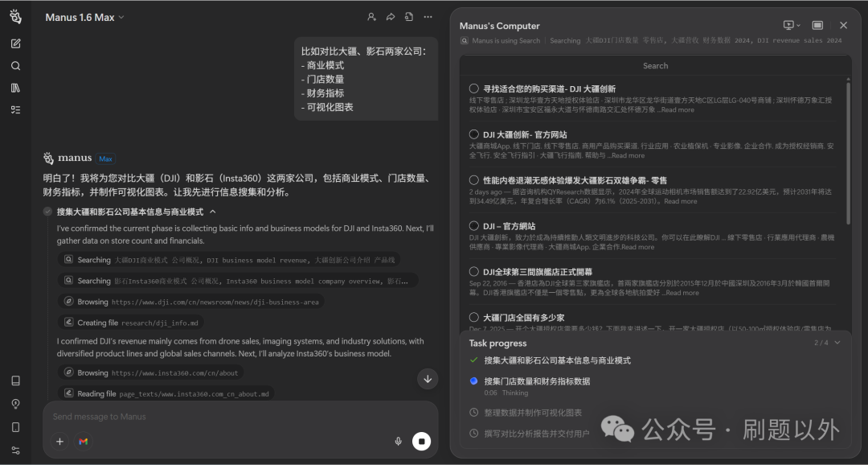Click the scroll-to-bottom arrow button
868x465 pixels.
(x=428, y=379)
